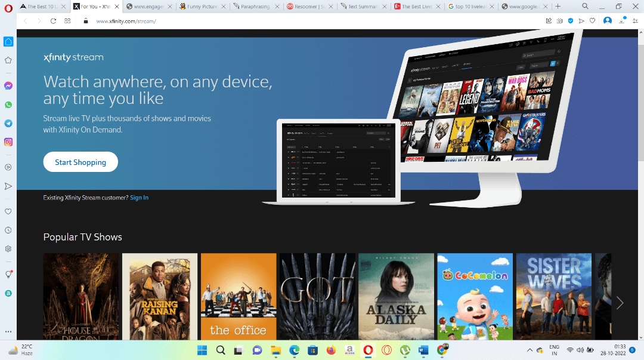644x360 pixels.
Task: Take a snapshot with the camera icon
Action: point(559,20)
